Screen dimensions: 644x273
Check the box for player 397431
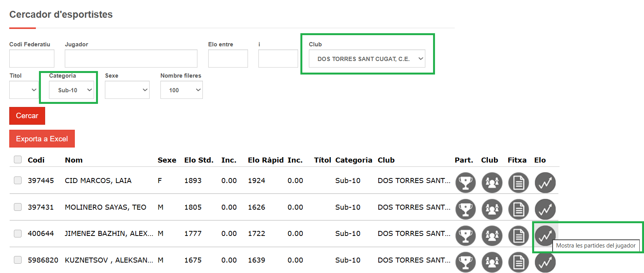click(x=18, y=207)
